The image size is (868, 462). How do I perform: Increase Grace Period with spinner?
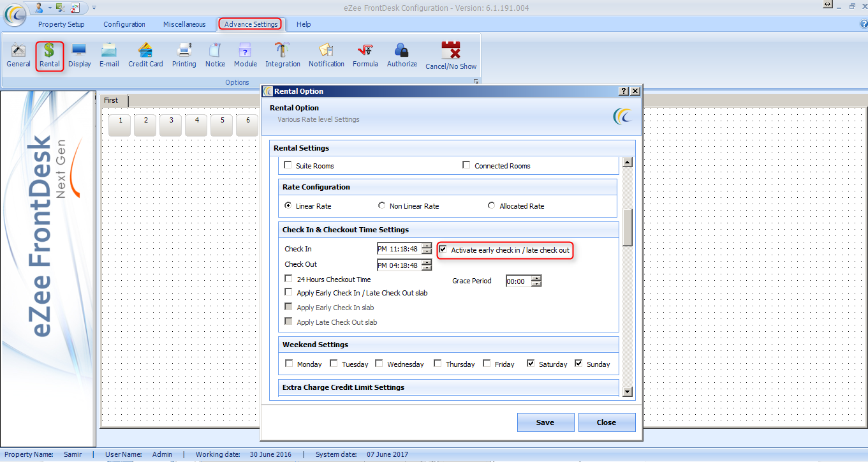(x=536, y=278)
